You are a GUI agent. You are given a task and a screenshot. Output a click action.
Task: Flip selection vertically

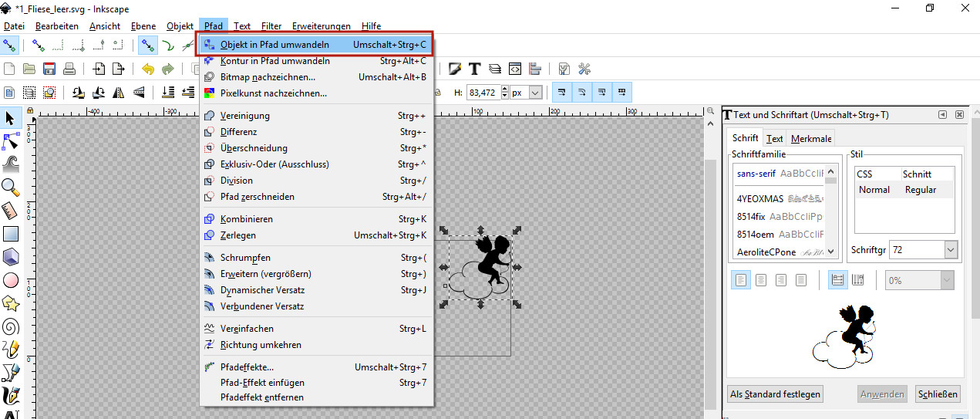[139, 93]
